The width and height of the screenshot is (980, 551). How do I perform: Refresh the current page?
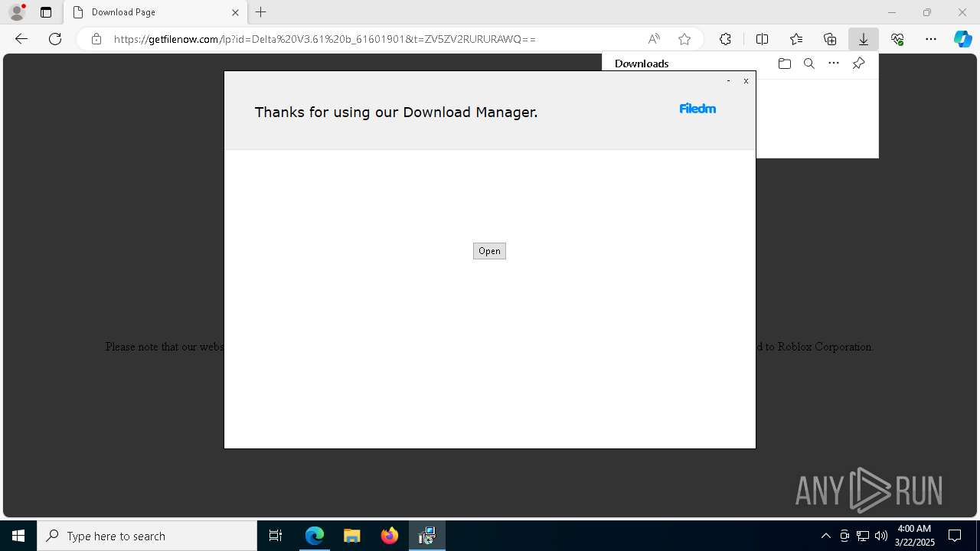[x=55, y=39]
